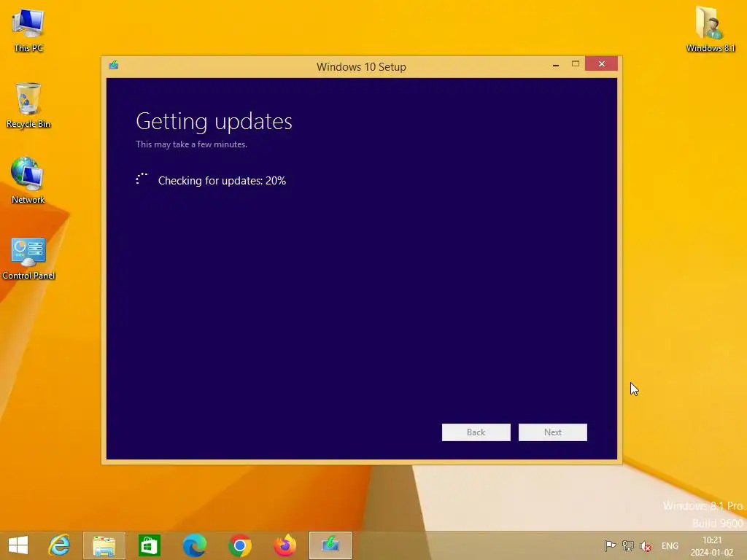Minimize the Windows 10 Setup window
This screenshot has width=747, height=560.
(555, 64)
